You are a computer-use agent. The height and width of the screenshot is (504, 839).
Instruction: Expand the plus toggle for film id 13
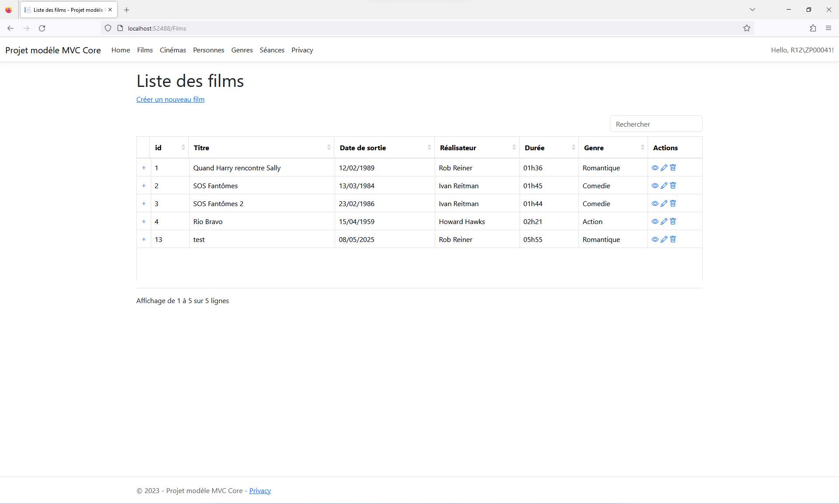pyautogui.click(x=144, y=239)
